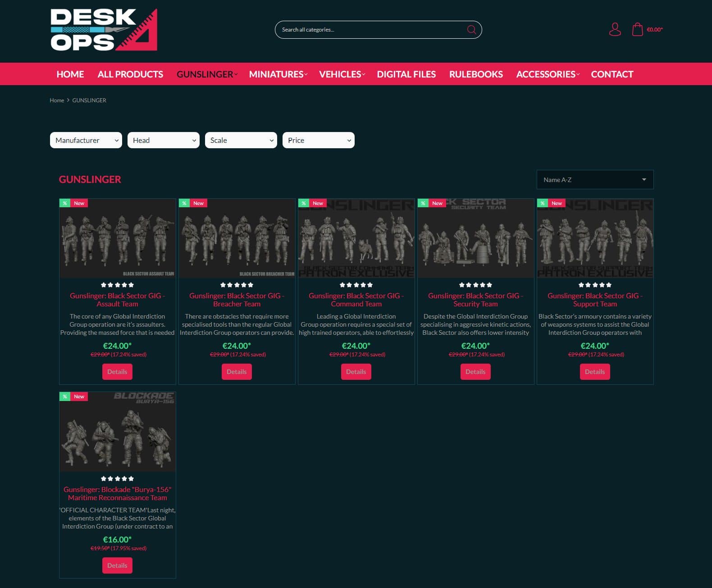Click the percent badge on Assault Team card
This screenshot has width=712, height=588.
65,203
